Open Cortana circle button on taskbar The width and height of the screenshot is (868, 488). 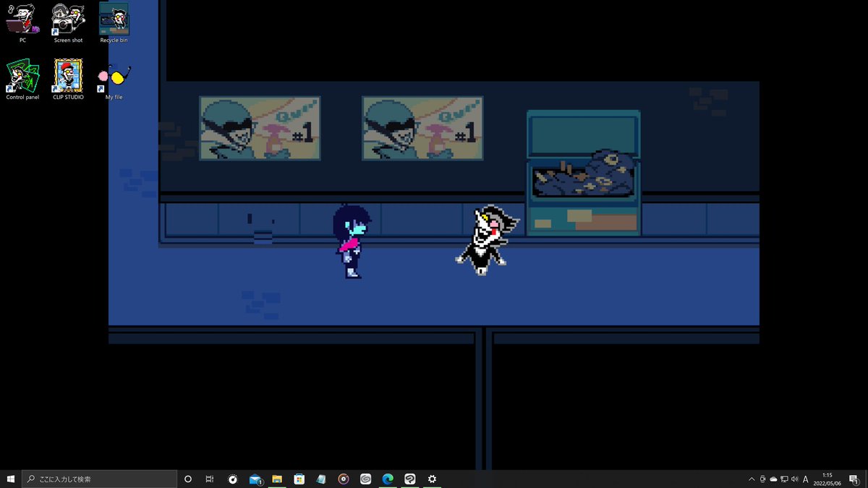[188, 479]
